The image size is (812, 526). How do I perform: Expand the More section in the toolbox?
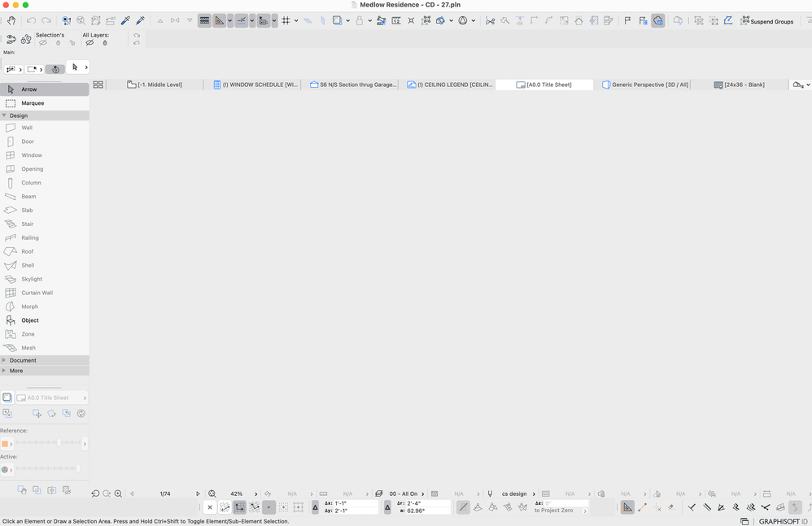(16, 371)
